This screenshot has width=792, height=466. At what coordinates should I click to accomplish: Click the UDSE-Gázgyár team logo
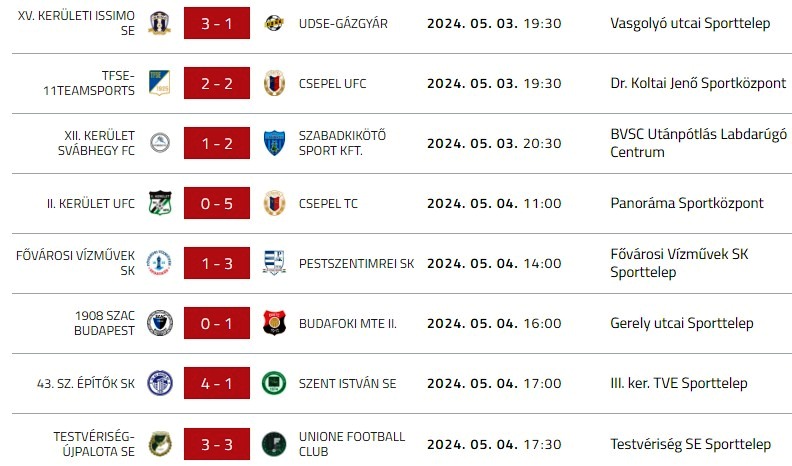[273, 23]
